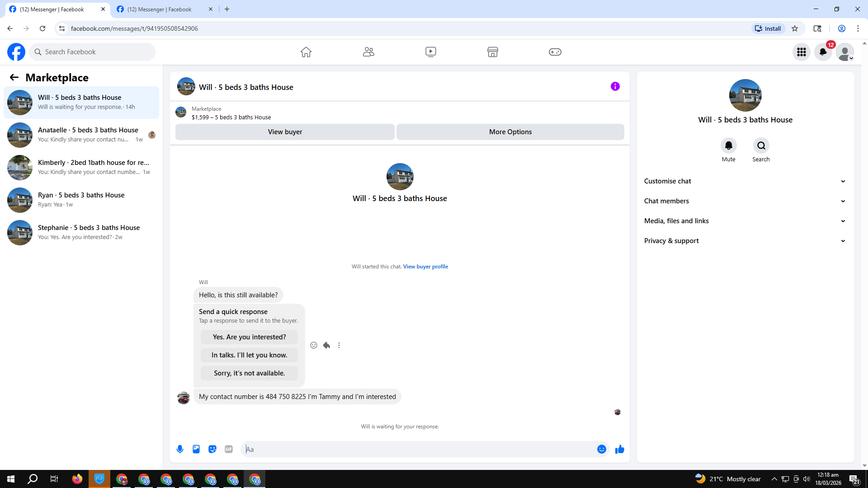Screen dimensions: 868x488
Task: Open the $1,599 listing thumbnail
Action: [x=181, y=112]
